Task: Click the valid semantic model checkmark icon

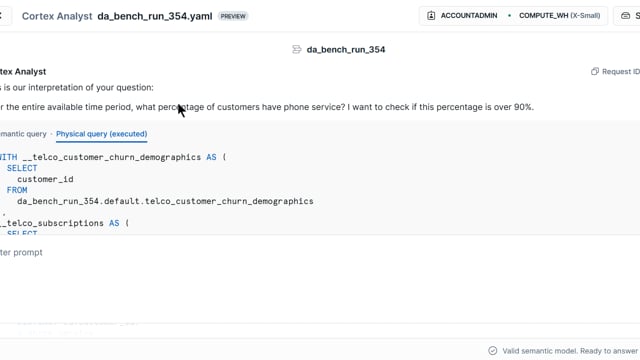Action: [x=493, y=351]
